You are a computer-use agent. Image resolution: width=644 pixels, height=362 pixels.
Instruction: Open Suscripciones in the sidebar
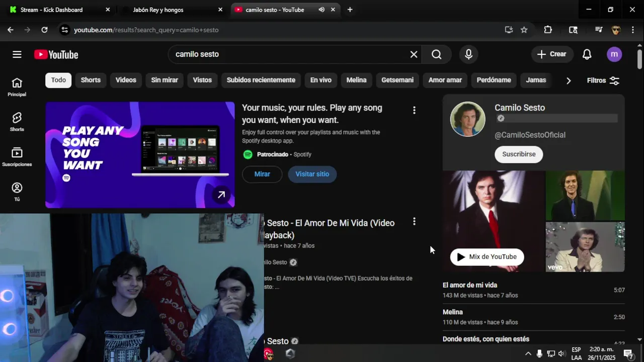point(17,157)
